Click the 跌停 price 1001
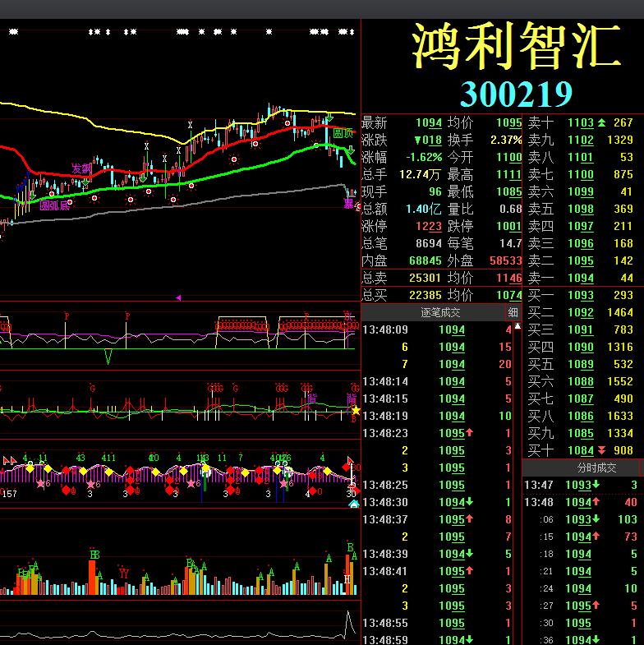The image size is (644, 645). click(x=508, y=226)
